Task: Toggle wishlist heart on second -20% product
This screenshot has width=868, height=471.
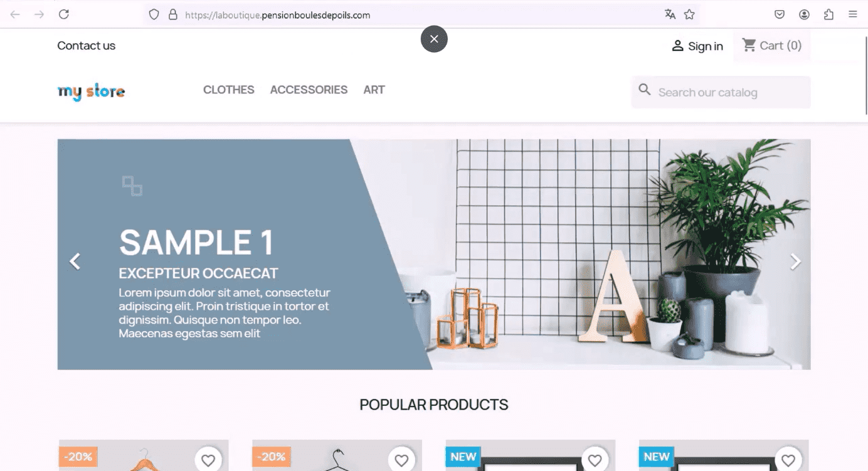Action: tap(401, 460)
